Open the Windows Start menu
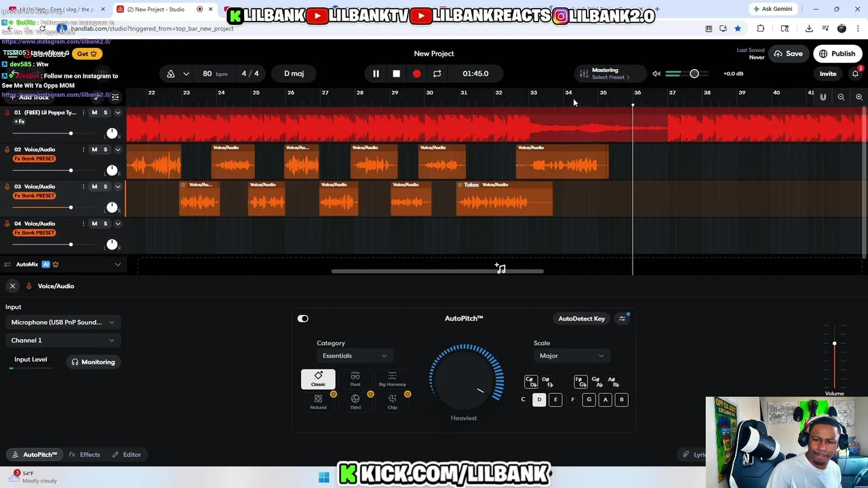This screenshot has height=488, width=868. click(324, 477)
